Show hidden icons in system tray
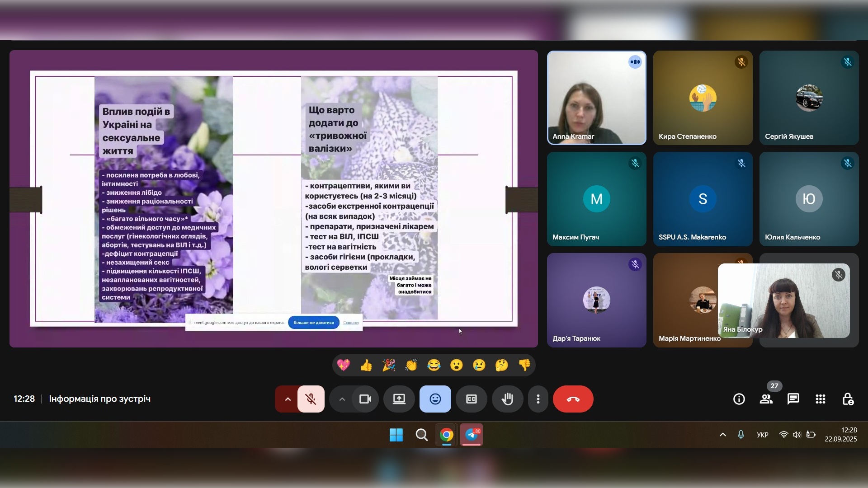Screen dimensions: 868x488 [722, 435]
